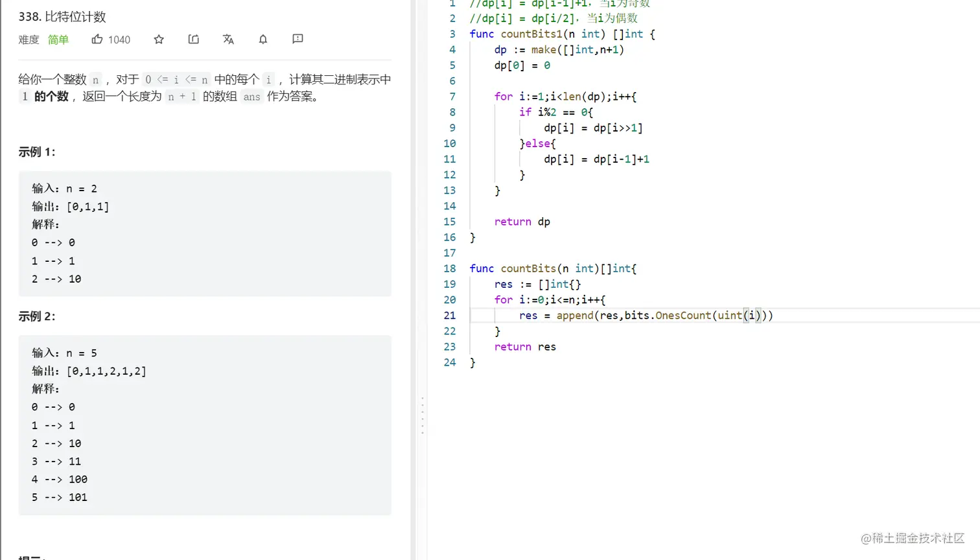
Task: Click the explanation row 5 --> 101
Action: (60, 498)
